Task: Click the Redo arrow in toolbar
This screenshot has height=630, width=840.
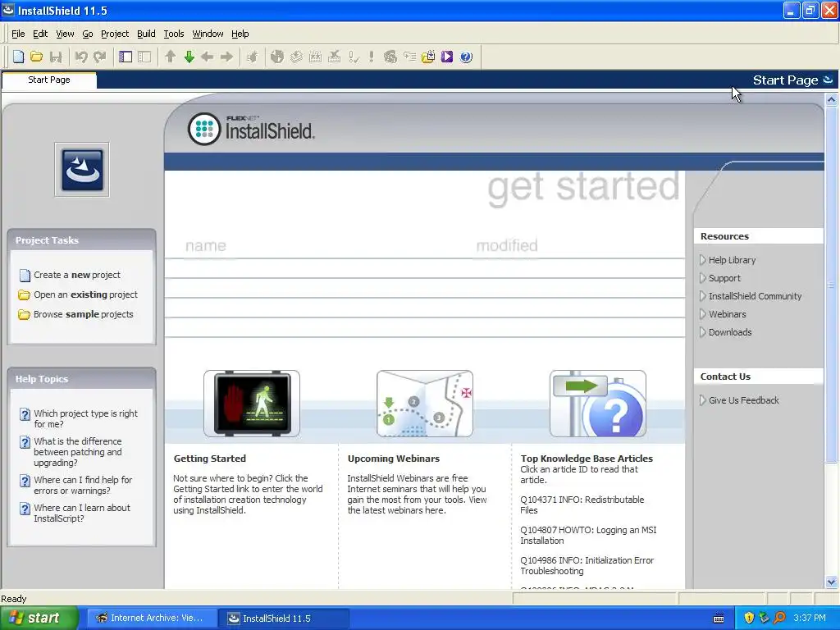Action: (x=99, y=57)
